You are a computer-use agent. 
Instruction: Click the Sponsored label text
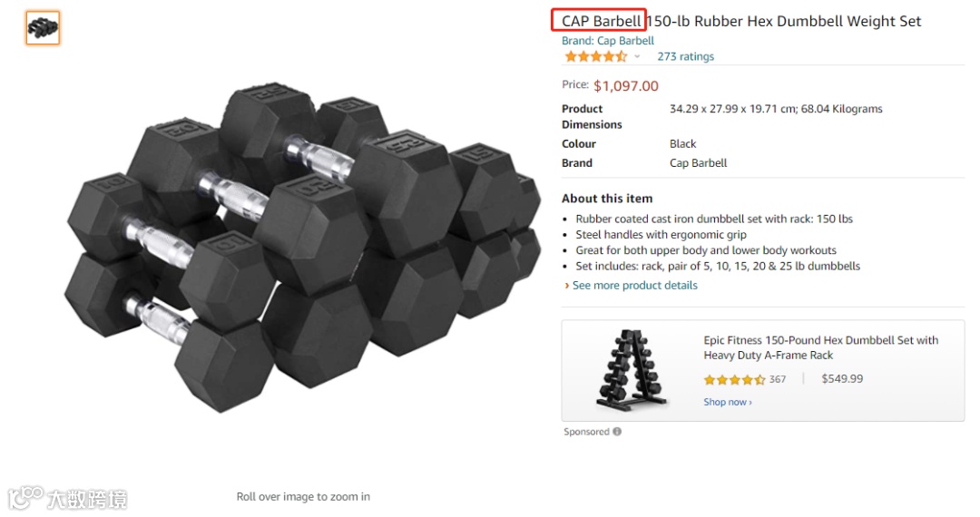coord(586,432)
